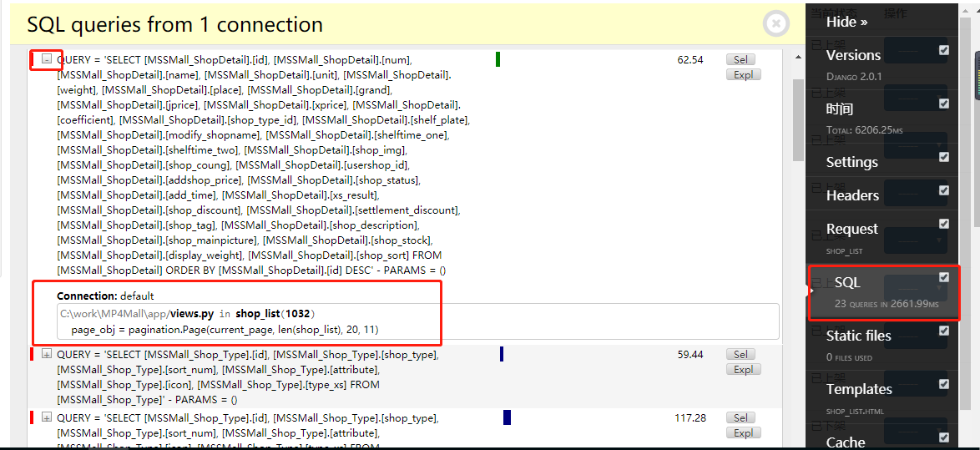Click the 59.44 duration value
The height and width of the screenshot is (450, 980).
(x=690, y=354)
